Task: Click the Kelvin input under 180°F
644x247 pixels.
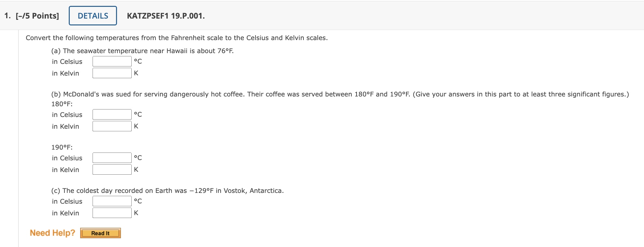Action: (x=111, y=126)
